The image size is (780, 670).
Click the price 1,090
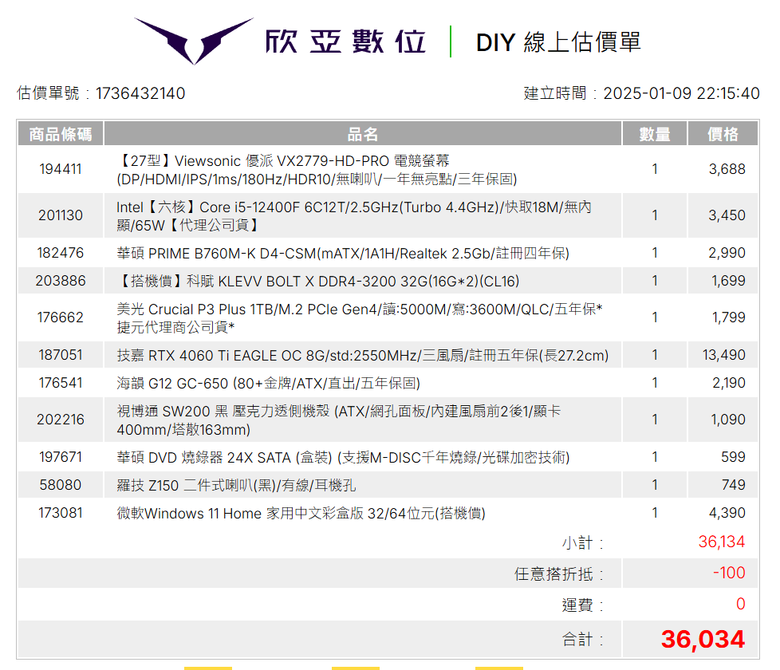click(728, 420)
